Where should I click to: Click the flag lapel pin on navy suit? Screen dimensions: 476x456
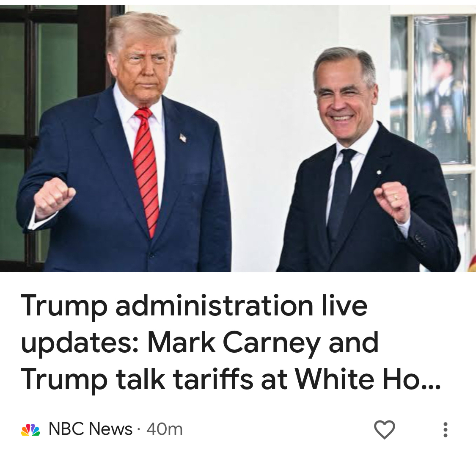point(182,138)
